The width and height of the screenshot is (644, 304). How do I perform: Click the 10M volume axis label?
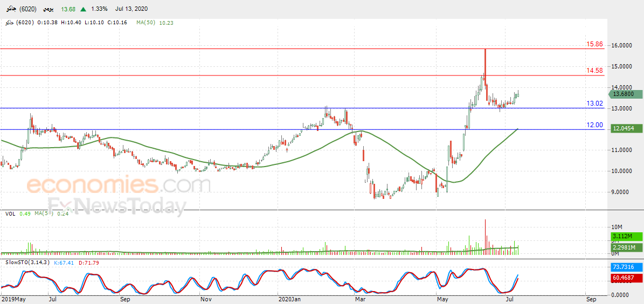coord(617,227)
